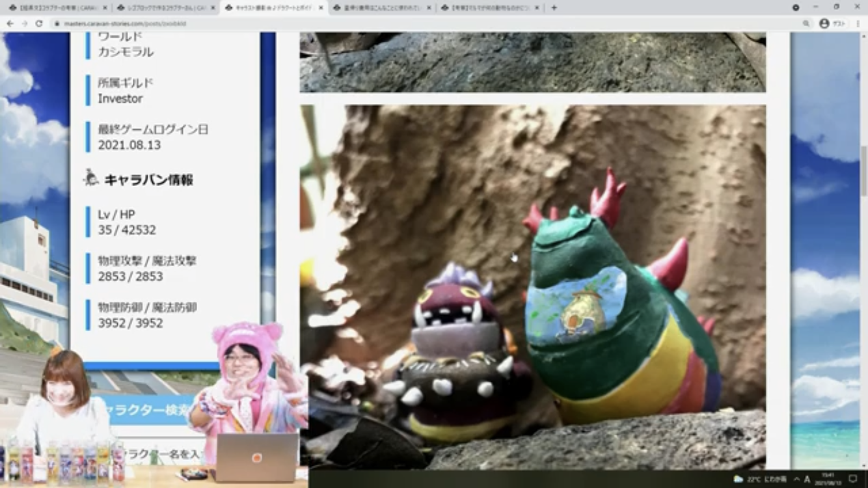This screenshot has width=868, height=488.
Task: Toggle the IME input mode A indicator
Action: tap(807, 480)
